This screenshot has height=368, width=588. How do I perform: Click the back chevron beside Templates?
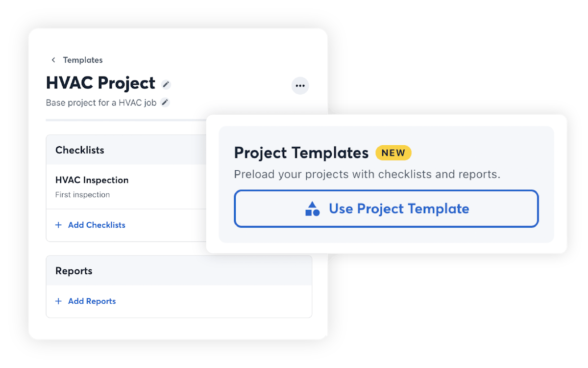[53, 60]
